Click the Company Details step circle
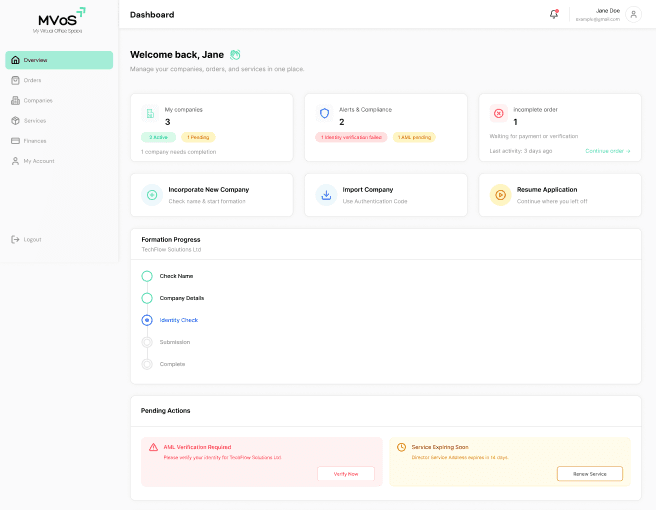 tap(147, 298)
